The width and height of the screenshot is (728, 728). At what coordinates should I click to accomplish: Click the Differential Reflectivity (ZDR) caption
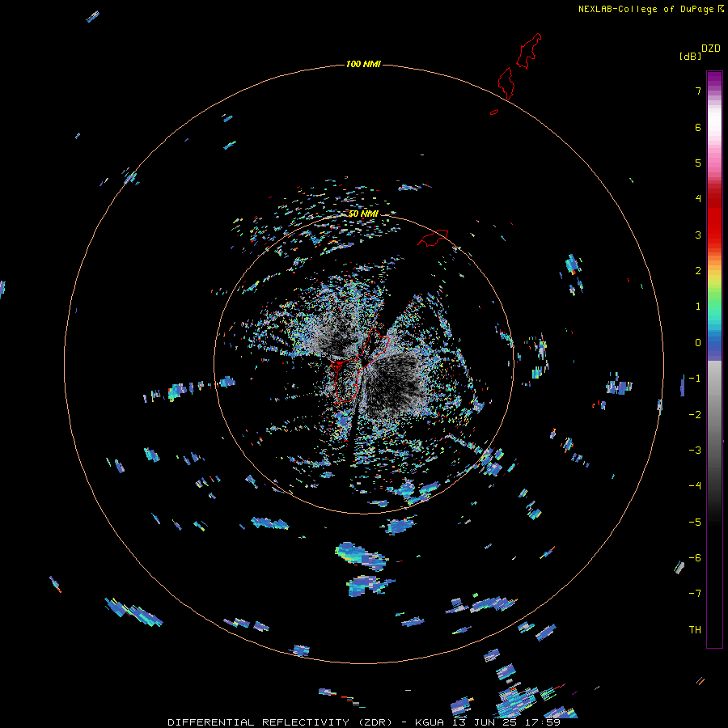[280, 722]
